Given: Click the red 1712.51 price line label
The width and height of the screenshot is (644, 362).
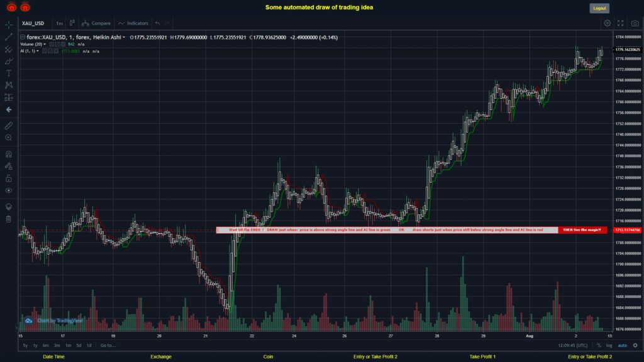Looking at the screenshot, I should 627,230.
